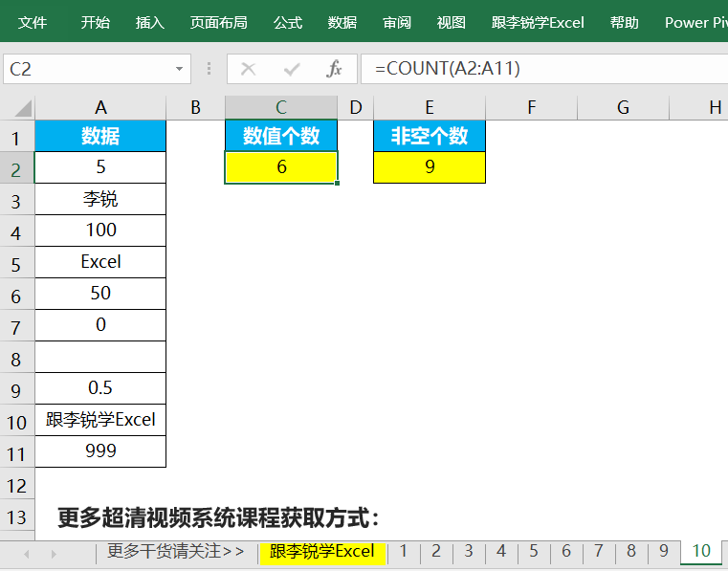Image resolution: width=728 pixels, height=571 pixels.
Task: Open the 审阅 ribbon tab
Action: click(x=396, y=22)
